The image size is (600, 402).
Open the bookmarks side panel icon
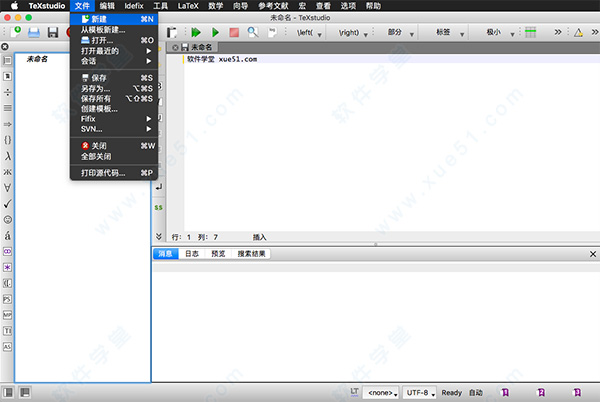coord(7,76)
